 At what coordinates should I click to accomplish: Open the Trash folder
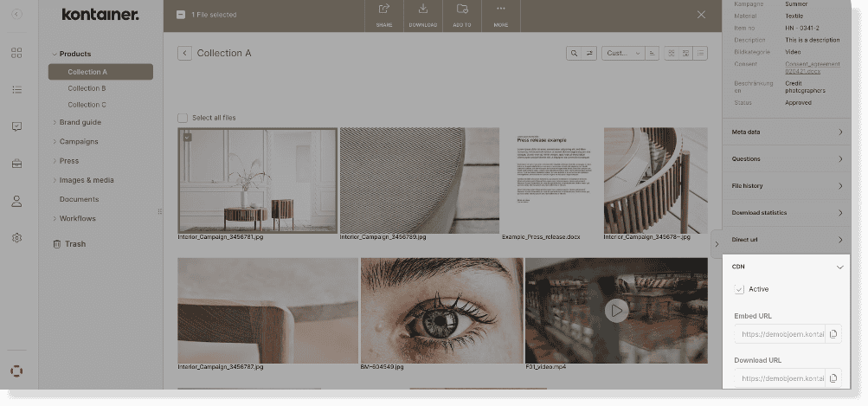click(x=69, y=244)
